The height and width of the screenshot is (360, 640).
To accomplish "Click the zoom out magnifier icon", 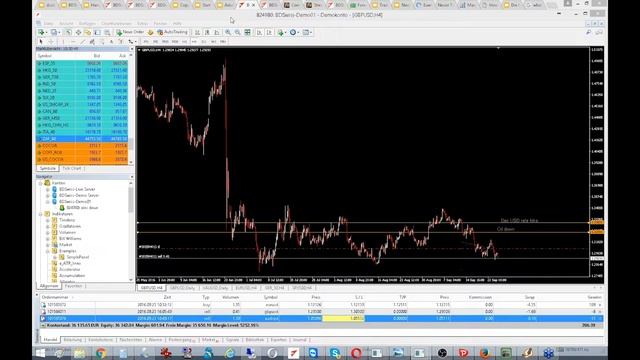I will 238,32.
